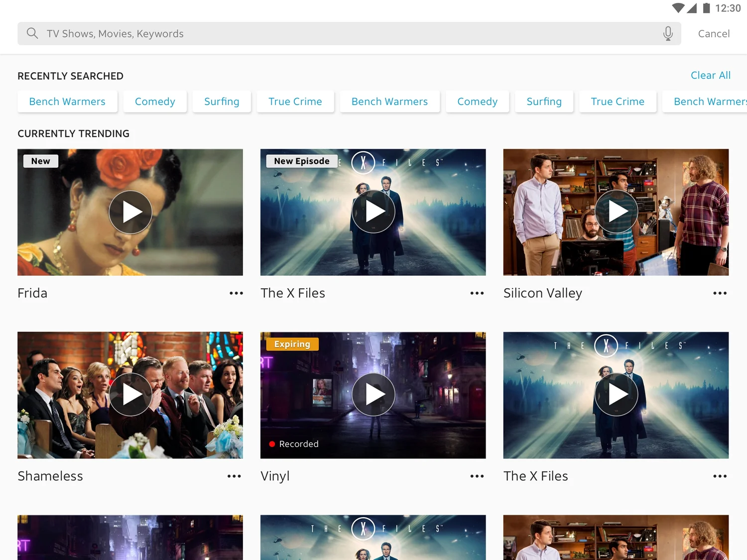Image resolution: width=747 pixels, height=560 pixels.
Task: Clear All recent searches
Action: 710,75
